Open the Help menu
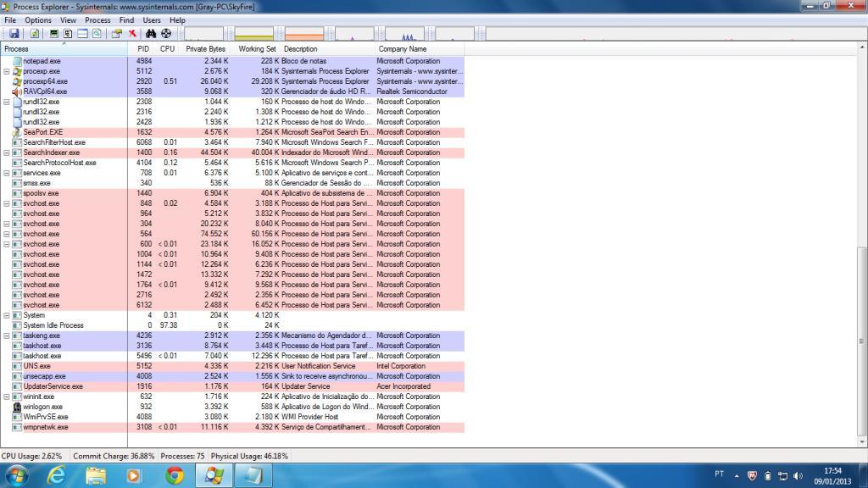The width and height of the screenshot is (868, 488). (177, 20)
